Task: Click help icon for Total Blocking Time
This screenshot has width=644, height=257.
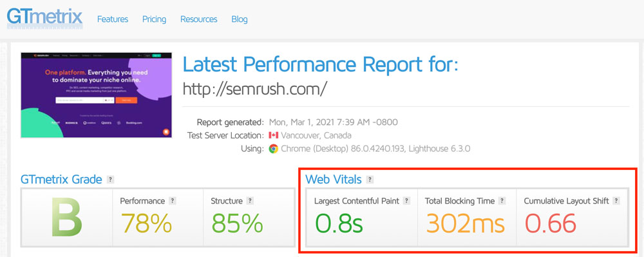Action: coord(502,201)
